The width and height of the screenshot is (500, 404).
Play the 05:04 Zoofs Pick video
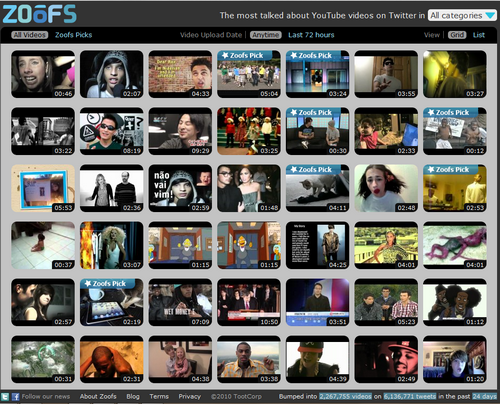coord(249,74)
